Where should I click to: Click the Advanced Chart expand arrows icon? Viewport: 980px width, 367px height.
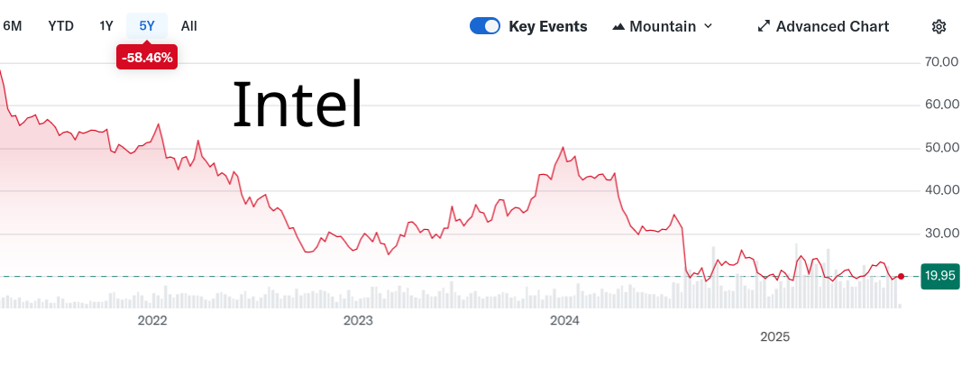tap(764, 26)
